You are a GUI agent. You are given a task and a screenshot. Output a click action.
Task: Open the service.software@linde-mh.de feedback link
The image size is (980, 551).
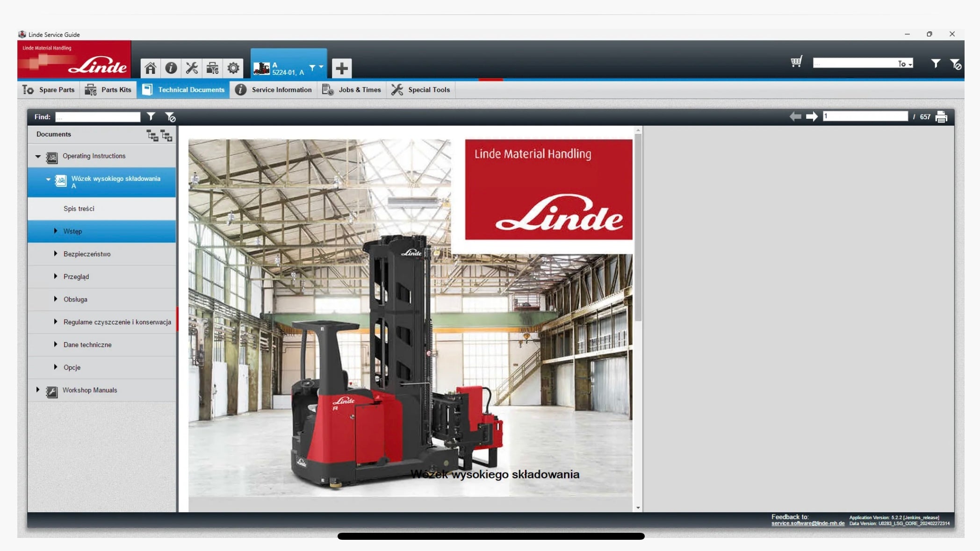(807, 523)
